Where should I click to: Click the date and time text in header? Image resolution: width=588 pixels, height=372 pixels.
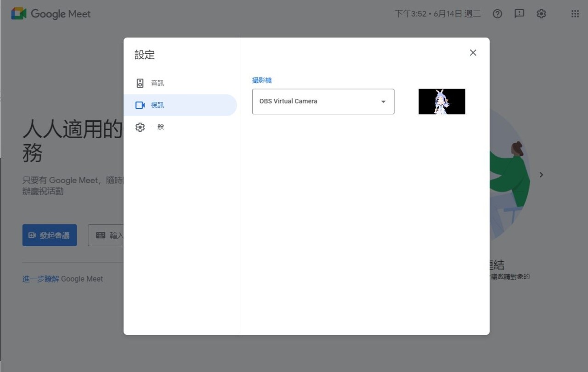click(x=438, y=14)
